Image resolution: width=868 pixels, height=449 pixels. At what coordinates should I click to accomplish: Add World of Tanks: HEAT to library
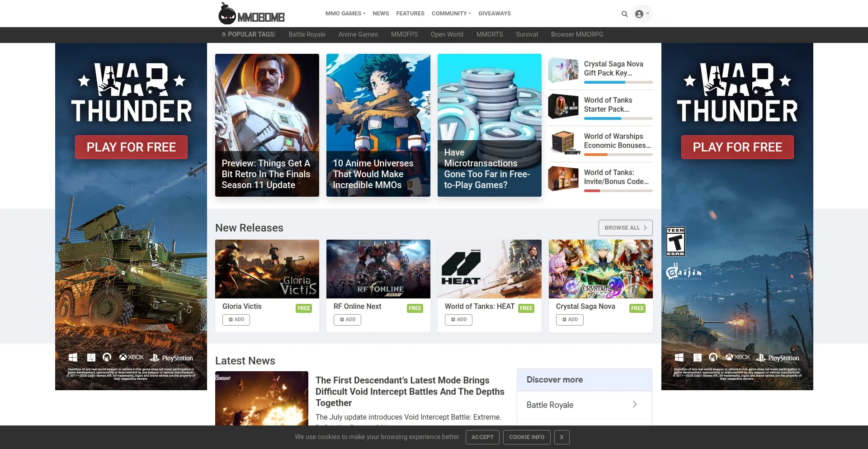458,320
